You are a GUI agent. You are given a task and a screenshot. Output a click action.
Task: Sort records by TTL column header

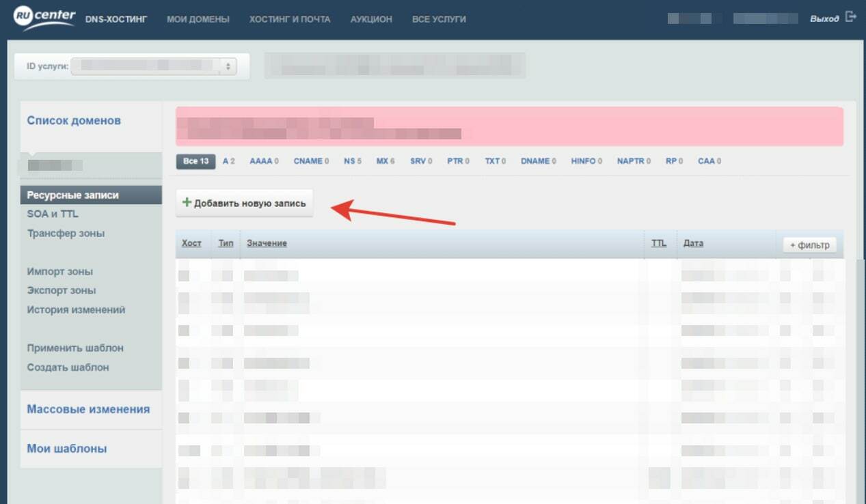pyautogui.click(x=658, y=243)
